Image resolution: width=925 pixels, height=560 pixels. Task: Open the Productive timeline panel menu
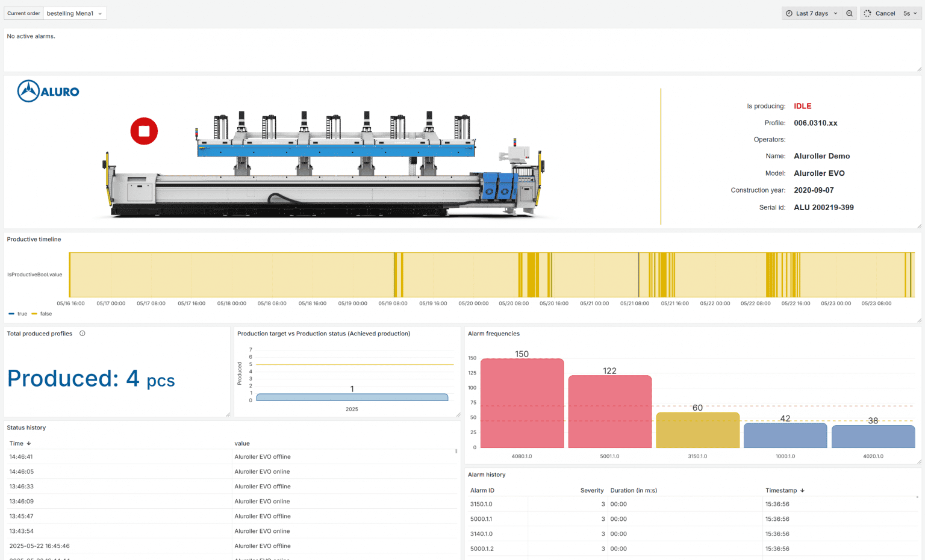click(x=34, y=239)
